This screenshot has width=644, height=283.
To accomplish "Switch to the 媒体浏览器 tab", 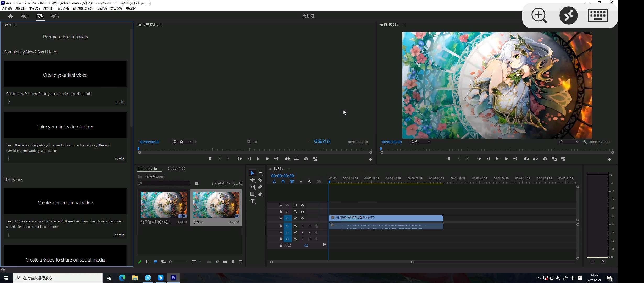I will click(176, 168).
